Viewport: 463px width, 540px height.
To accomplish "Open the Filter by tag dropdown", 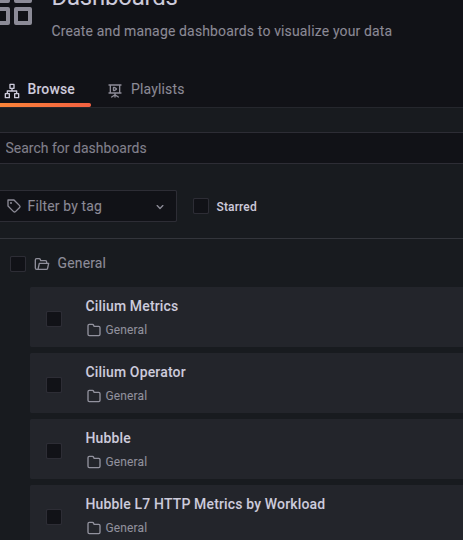I will [88, 206].
